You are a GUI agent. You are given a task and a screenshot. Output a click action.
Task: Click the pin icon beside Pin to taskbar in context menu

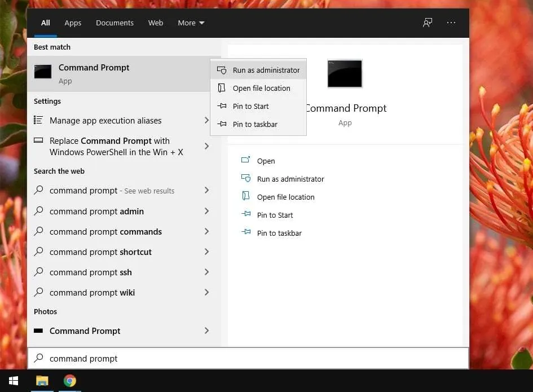click(x=222, y=124)
